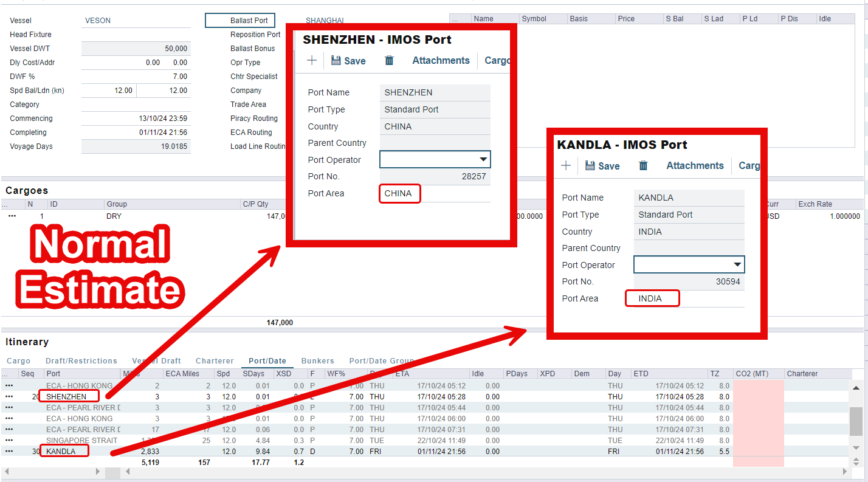Click the Save disk icon in SHENZHEN window
Image resolution: width=868 pixels, height=482 pixels.
(x=336, y=60)
